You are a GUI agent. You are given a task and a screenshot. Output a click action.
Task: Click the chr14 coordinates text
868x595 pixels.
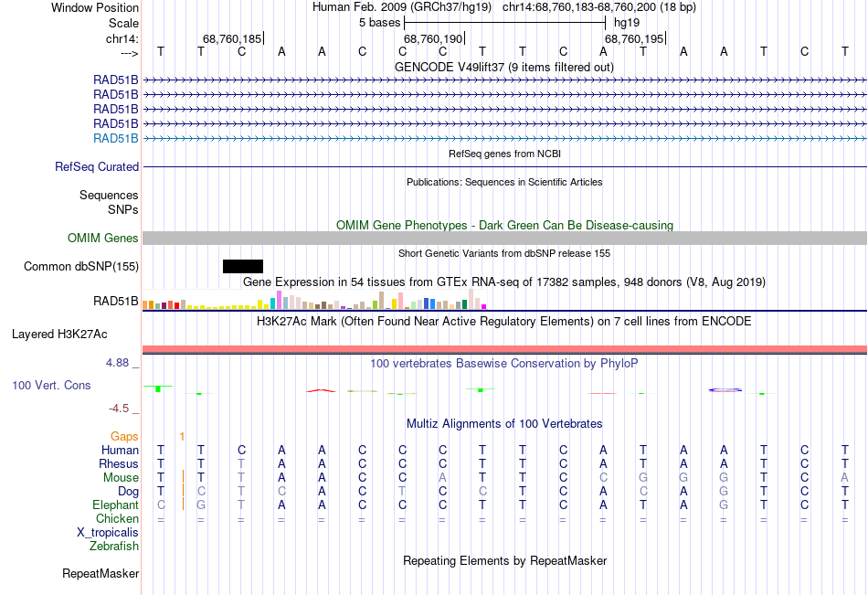tap(599, 7)
